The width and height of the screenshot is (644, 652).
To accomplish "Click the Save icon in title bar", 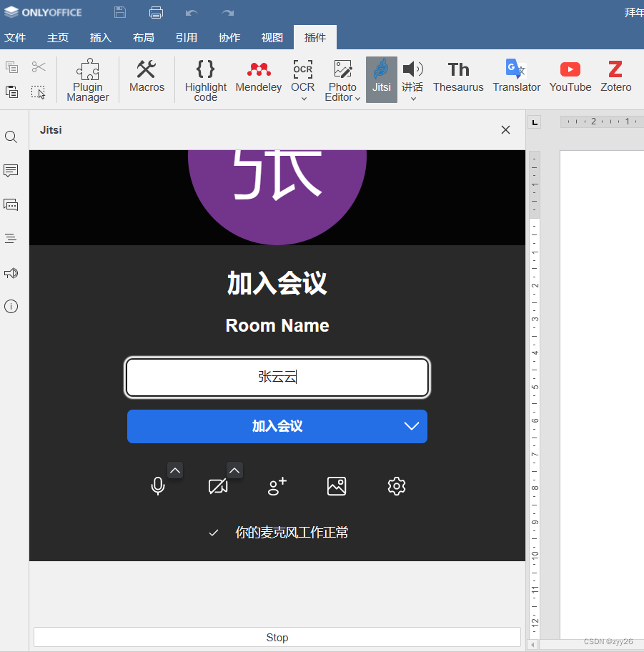I will tap(120, 12).
